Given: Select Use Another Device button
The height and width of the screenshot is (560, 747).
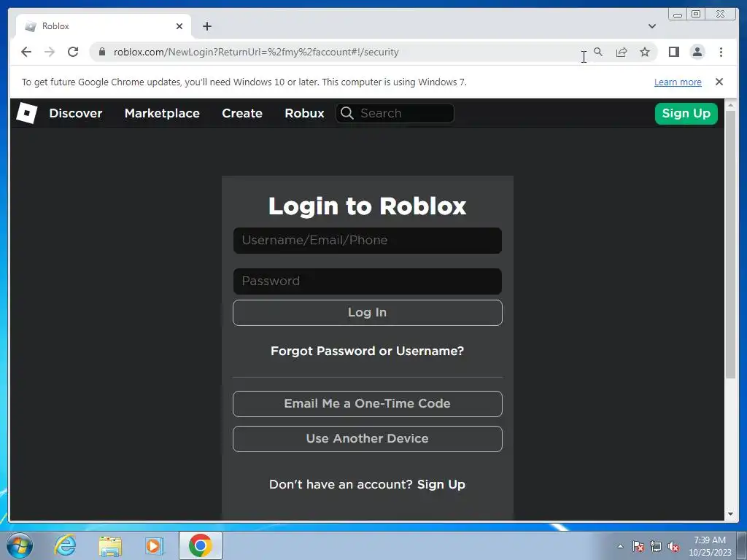Looking at the screenshot, I should tap(368, 438).
